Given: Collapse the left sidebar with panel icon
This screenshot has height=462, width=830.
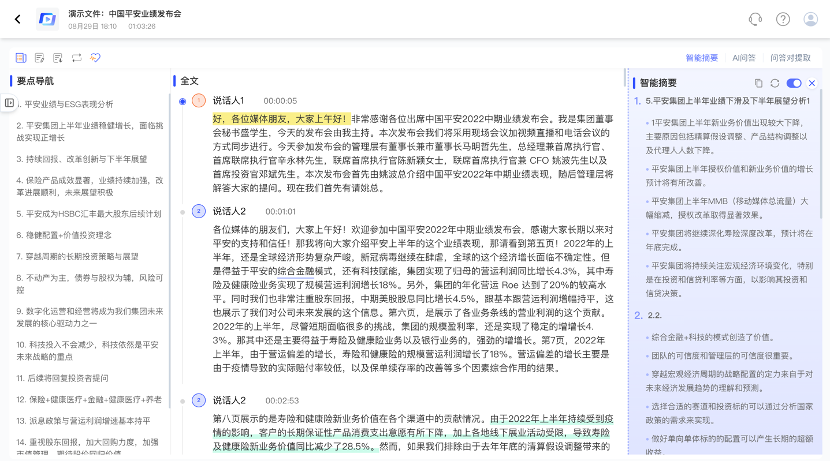Looking at the screenshot, I should pos(9,103).
